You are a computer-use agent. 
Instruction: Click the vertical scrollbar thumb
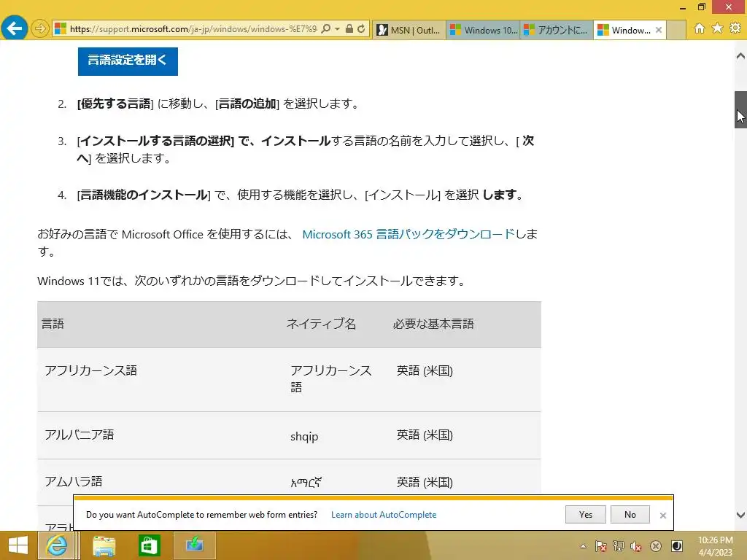tap(740, 109)
